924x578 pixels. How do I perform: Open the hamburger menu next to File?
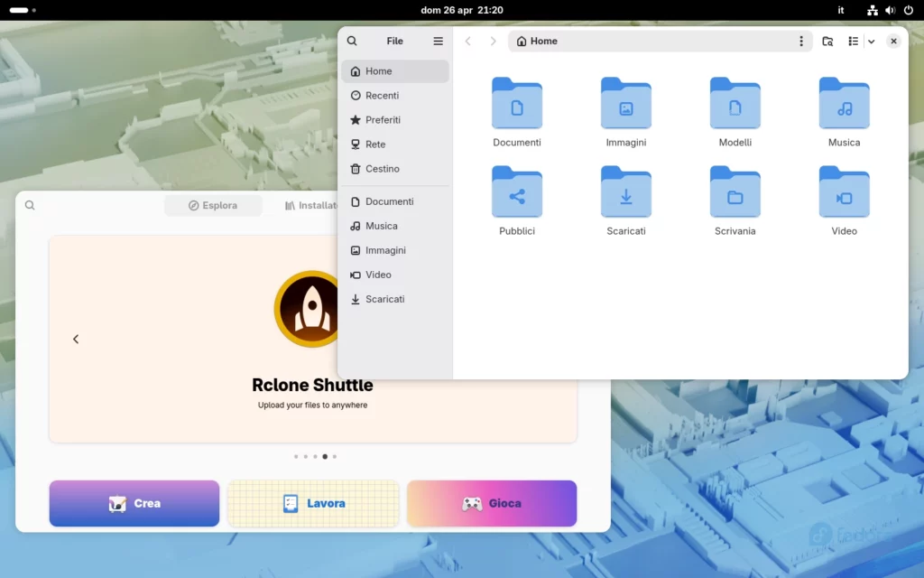pos(438,41)
